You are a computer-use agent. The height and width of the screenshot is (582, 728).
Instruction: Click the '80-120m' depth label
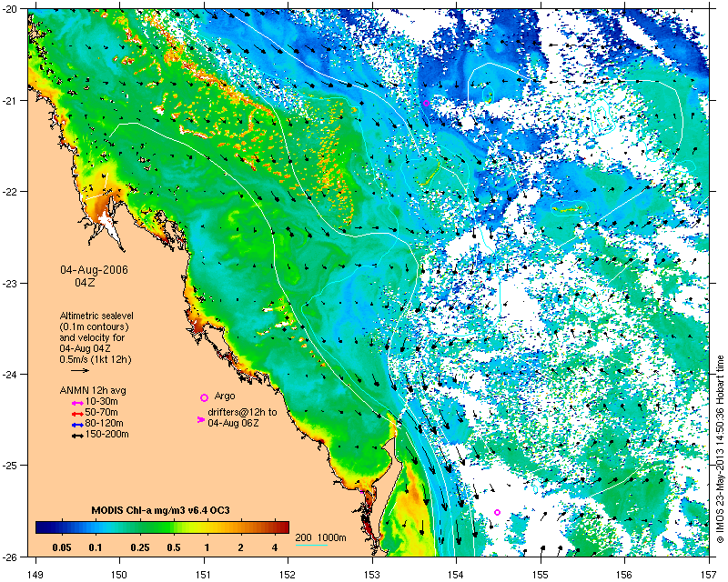tap(104, 423)
